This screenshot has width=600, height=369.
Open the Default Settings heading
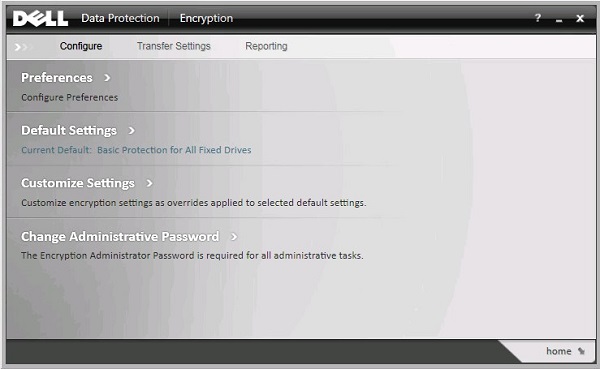(x=69, y=131)
